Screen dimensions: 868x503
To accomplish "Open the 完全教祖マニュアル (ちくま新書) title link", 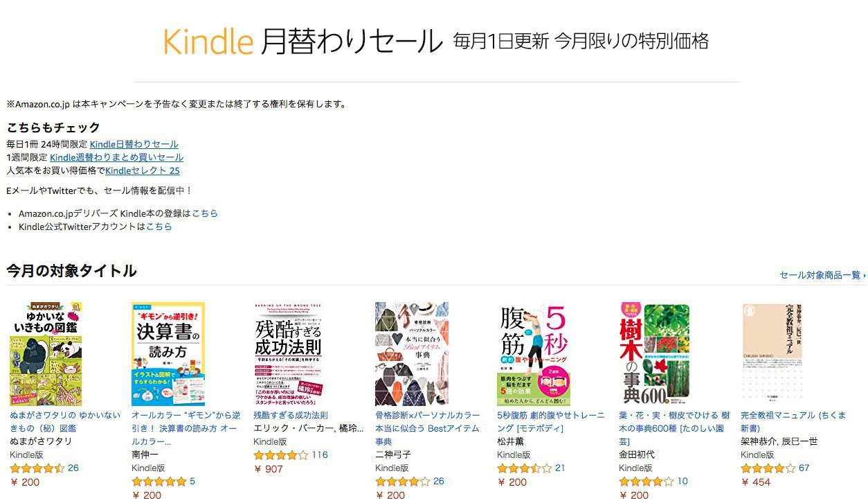I will (x=793, y=422).
